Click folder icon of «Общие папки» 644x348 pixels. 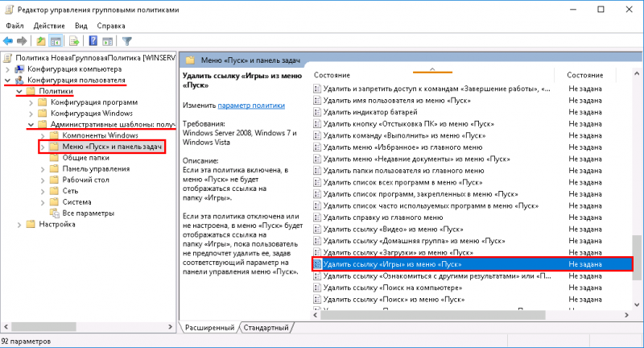coord(54,158)
